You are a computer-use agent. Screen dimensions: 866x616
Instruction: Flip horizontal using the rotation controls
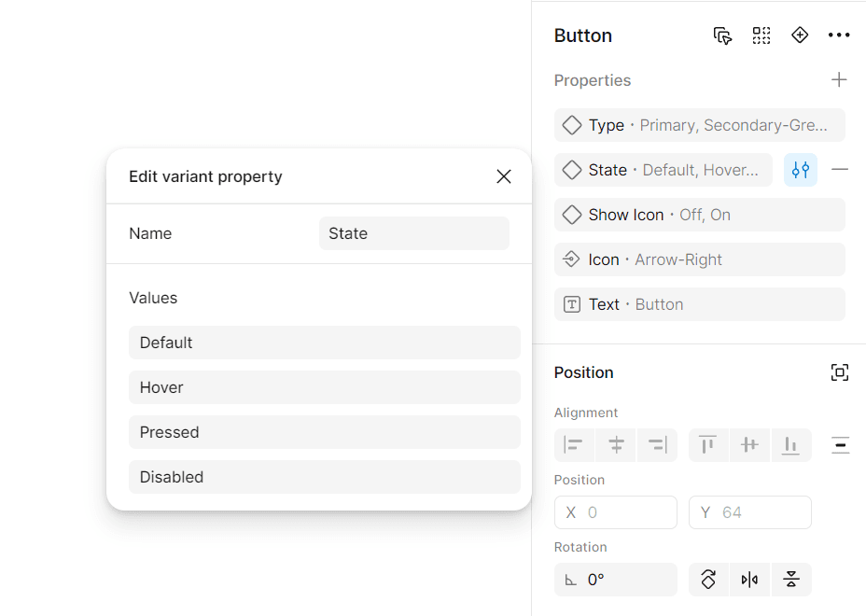coord(749,580)
